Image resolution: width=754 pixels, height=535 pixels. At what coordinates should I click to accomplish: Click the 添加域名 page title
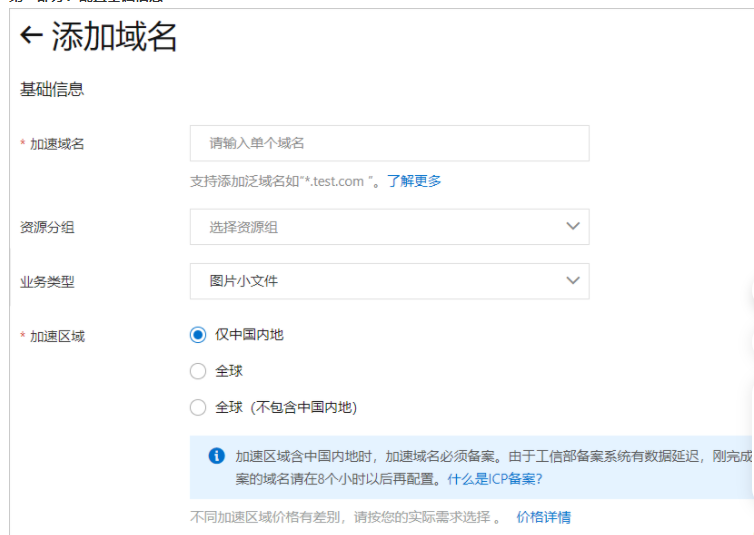pos(115,36)
